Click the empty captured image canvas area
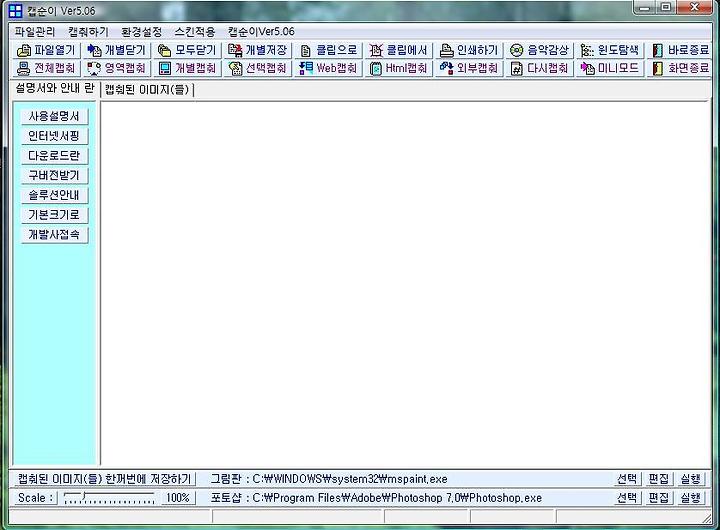This screenshot has width=720, height=530. point(405,283)
